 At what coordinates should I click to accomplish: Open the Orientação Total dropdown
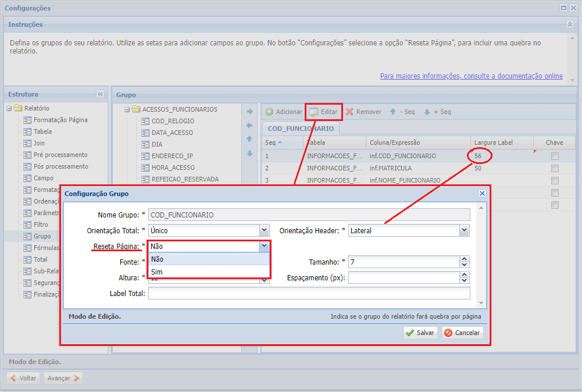click(265, 230)
